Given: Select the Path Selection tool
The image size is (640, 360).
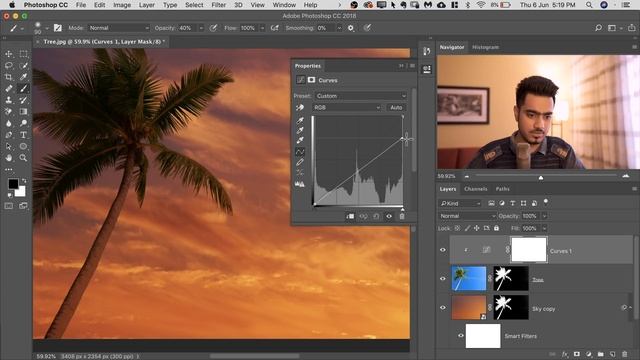Looking at the screenshot, I should click(x=9, y=146).
